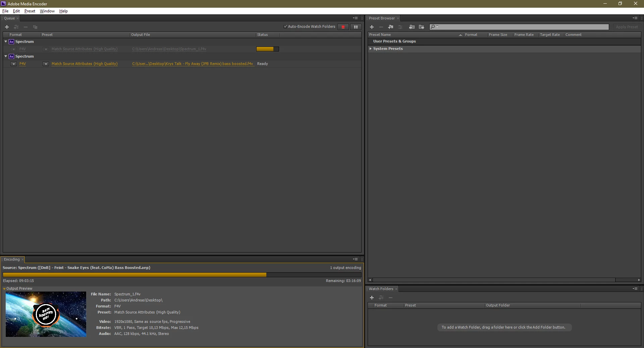Click the Duplicate icon in Queue toolbar
This screenshot has width=644, height=348.
35,27
